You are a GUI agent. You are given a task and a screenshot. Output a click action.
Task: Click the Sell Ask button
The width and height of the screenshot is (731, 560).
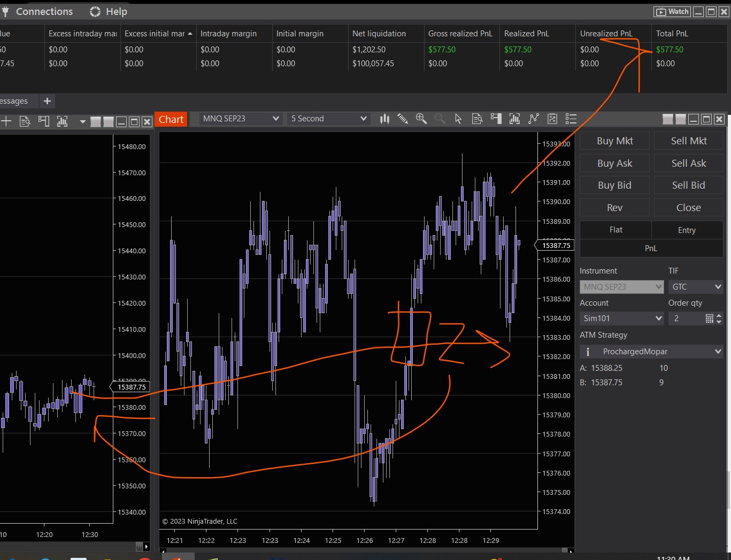pyautogui.click(x=689, y=163)
